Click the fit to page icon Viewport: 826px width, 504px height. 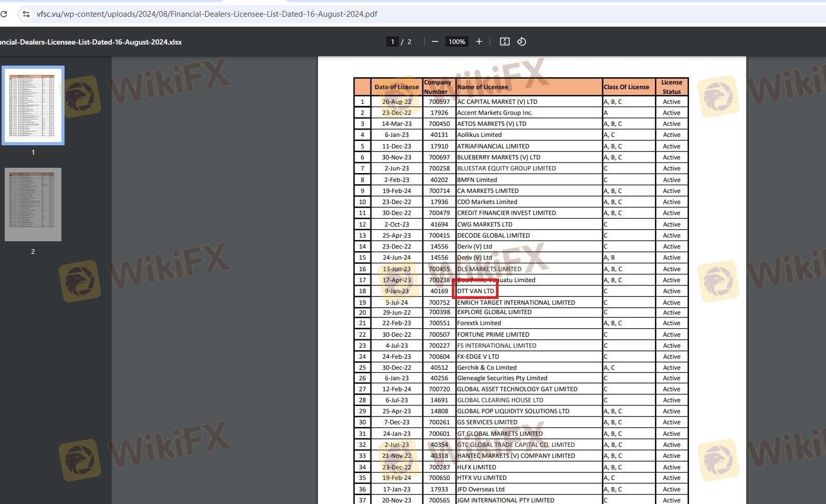[x=504, y=42]
